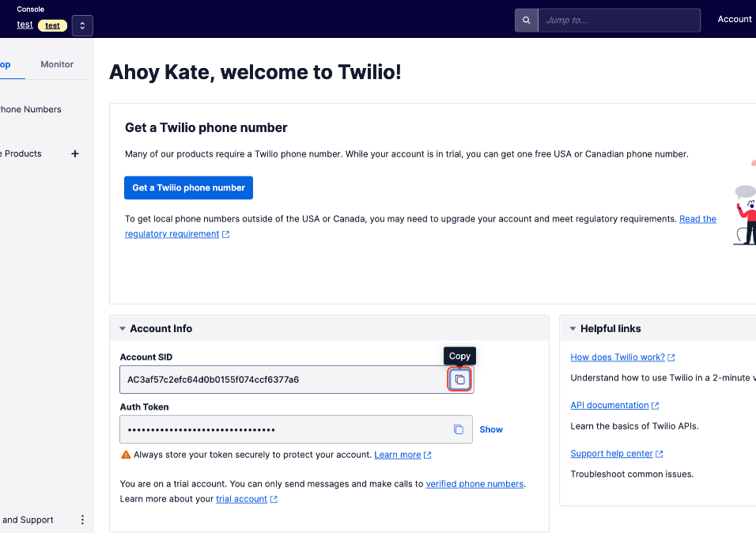Copy the Account SID value
This screenshot has width=756, height=533.
point(459,380)
